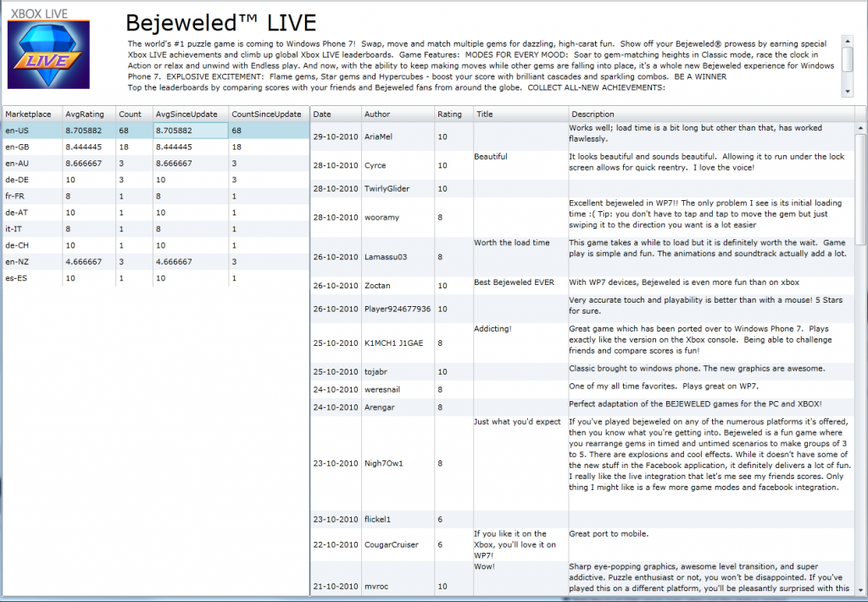Sort reviews by Author column header

click(398, 114)
